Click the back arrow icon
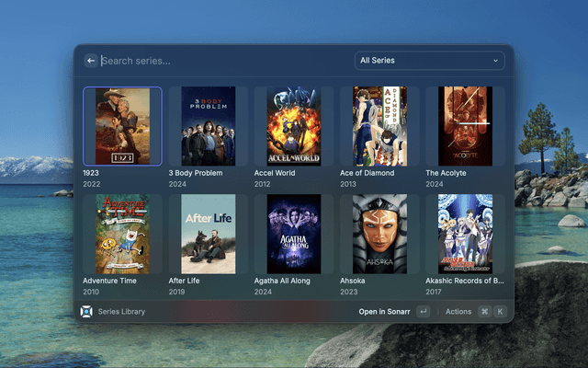Viewport: 588px width, 368px height. click(x=91, y=61)
